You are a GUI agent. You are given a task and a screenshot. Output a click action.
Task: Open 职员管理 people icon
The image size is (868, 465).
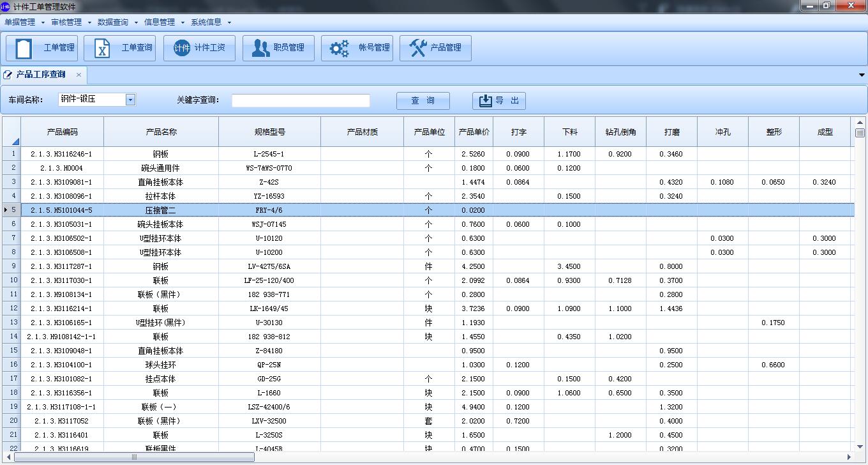(278, 48)
